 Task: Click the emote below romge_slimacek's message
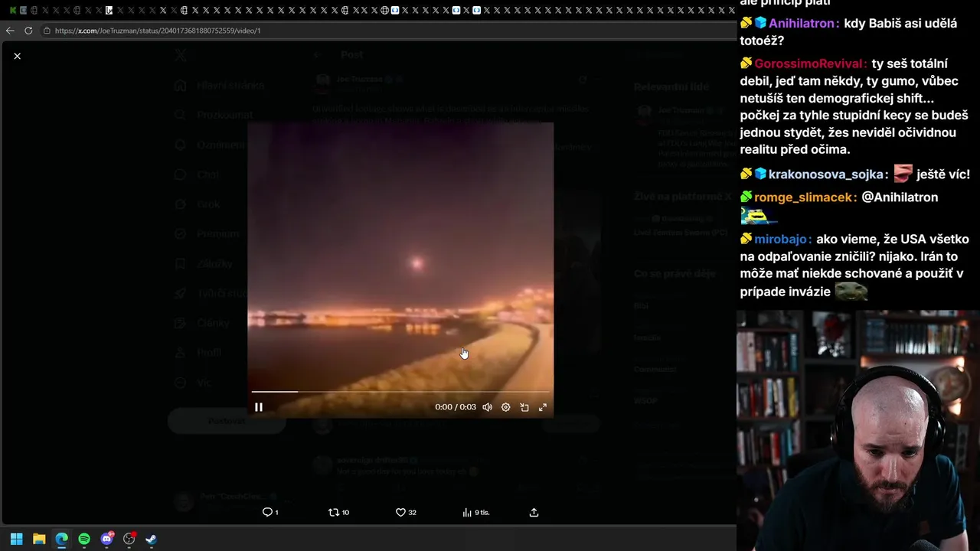coord(759,217)
